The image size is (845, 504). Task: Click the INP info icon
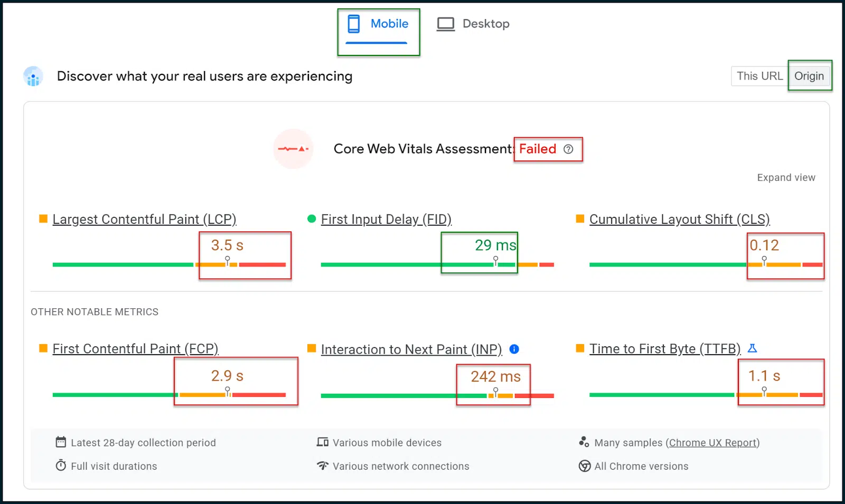coord(514,349)
